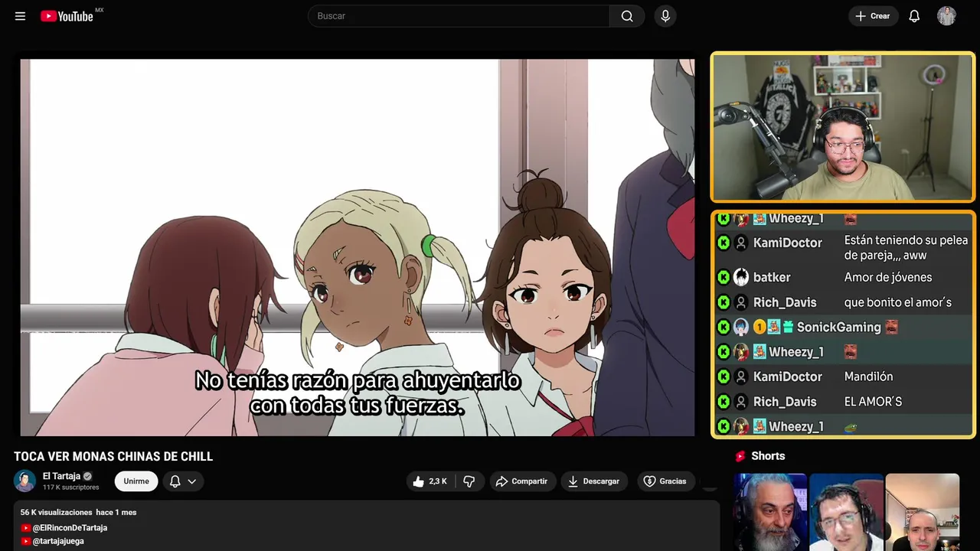980x551 pixels.
Task: Click the Kick icon beside SonickGaming
Action: [724, 328]
